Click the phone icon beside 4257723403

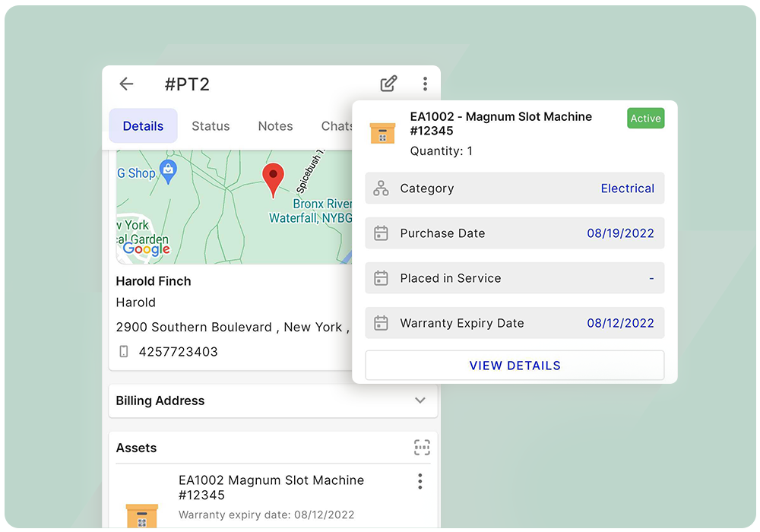124,351
